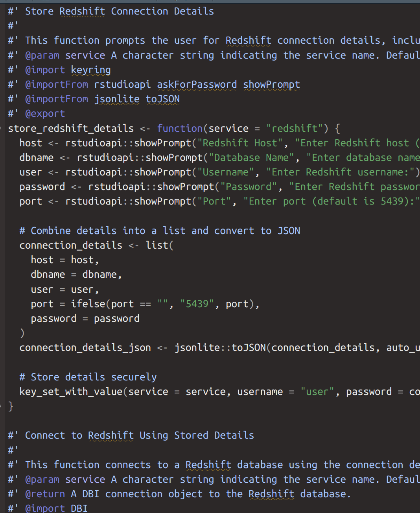This screenshot has height=513, width=420.
Task: Click the 'connection_details_json' variable
Action: [85, 348]
